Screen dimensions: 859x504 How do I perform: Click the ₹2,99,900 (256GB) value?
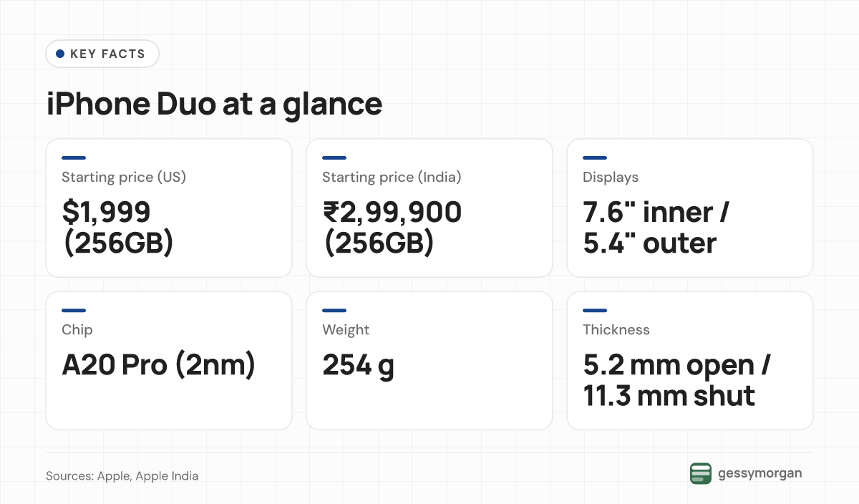(392, 228)
